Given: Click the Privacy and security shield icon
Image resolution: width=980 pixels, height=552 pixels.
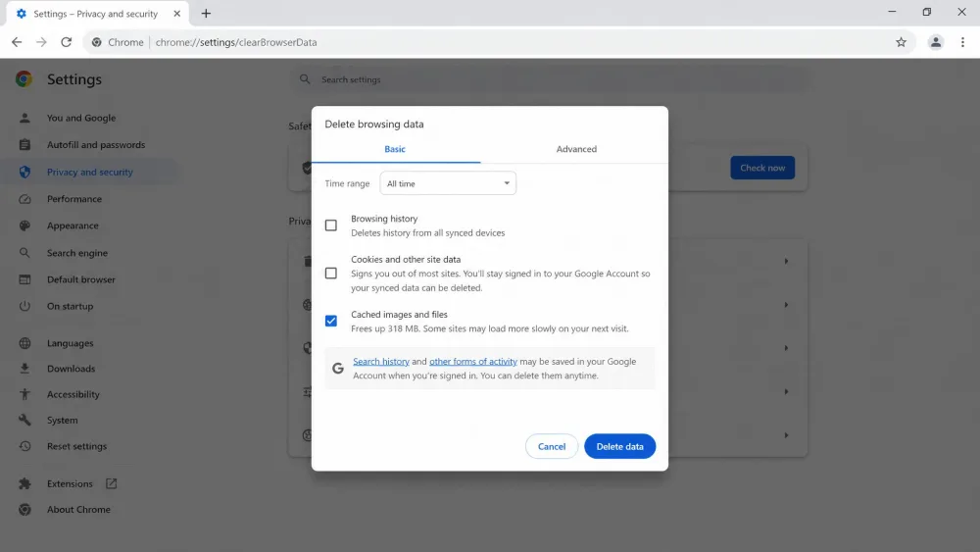Looking at the screenshot, I should click(24, 172).
